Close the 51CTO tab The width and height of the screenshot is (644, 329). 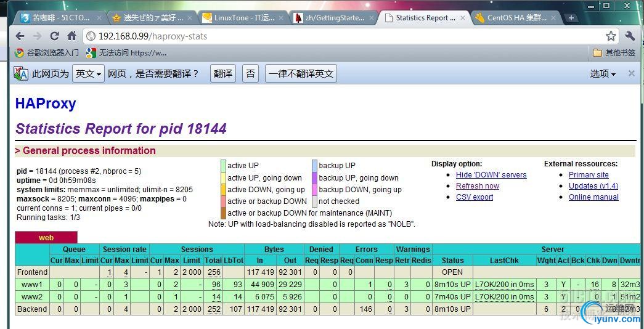point(99,18)
